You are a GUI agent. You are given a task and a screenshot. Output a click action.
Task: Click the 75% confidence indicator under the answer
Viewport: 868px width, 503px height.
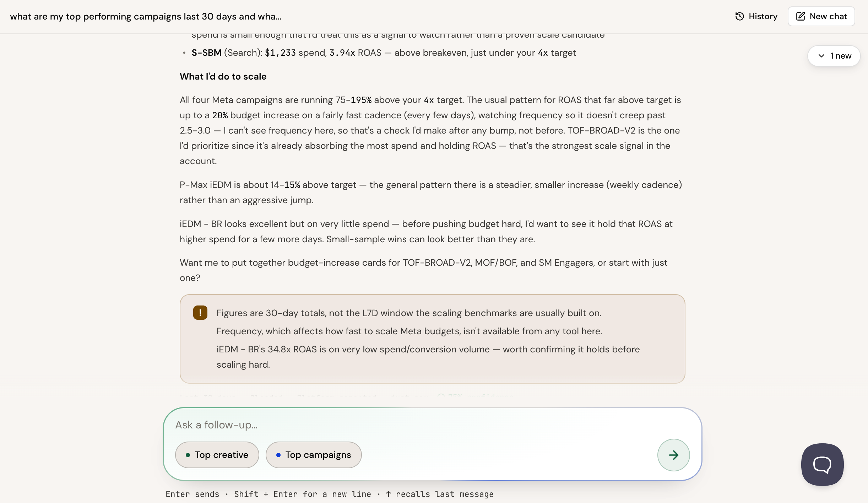point(475,396)
